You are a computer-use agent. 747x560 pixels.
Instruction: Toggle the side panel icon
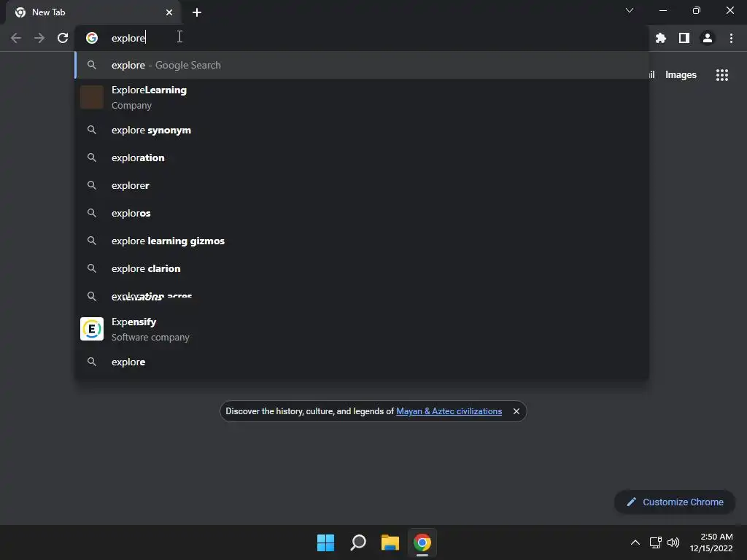click(684, 38)
